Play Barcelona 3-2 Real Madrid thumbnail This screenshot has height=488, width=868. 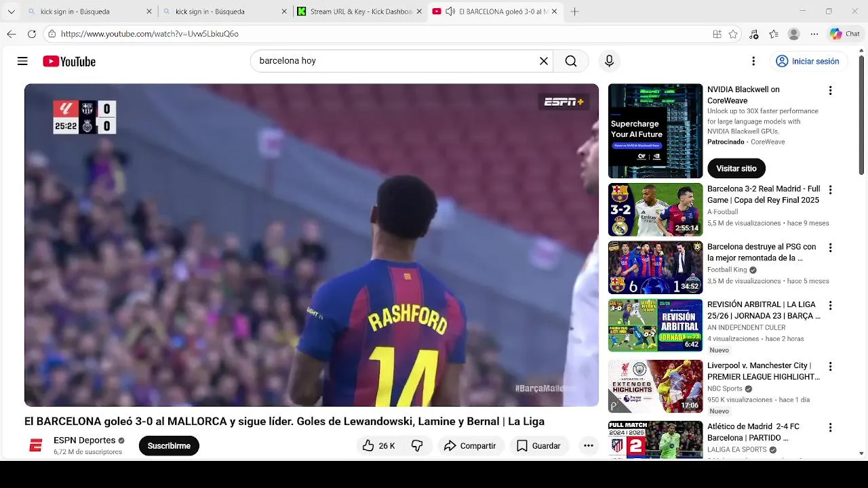[655, 209]
